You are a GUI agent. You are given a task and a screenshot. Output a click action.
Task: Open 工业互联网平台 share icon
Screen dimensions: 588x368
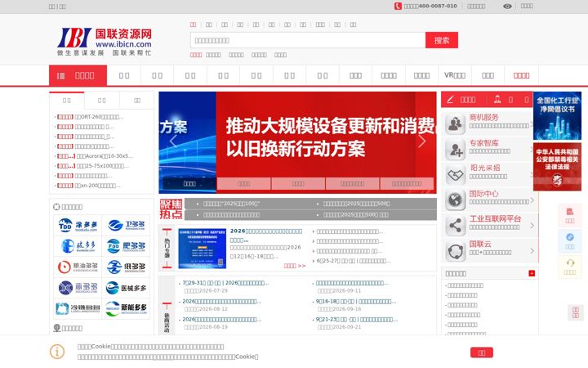(x=455, y=226)
